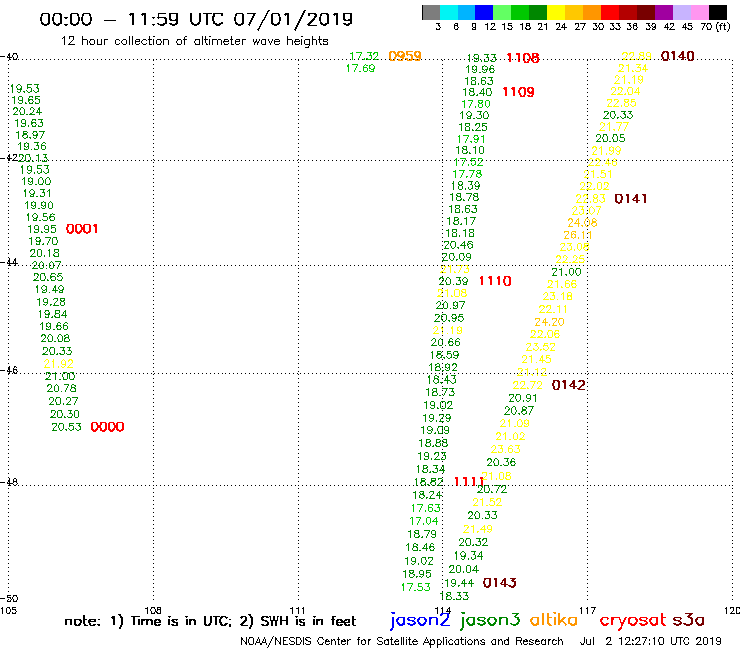Click the 20.53 value beside 0000

point(66,427)
